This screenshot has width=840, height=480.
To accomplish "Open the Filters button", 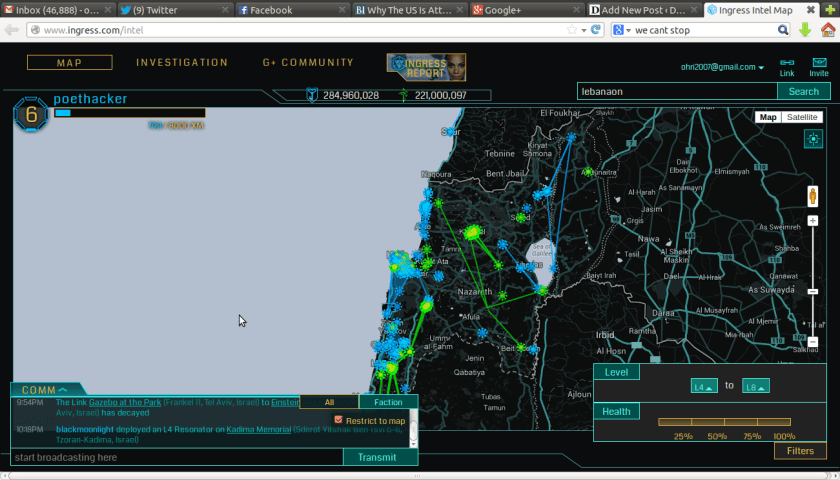I will pyautogui.click(x=800, y=451).
